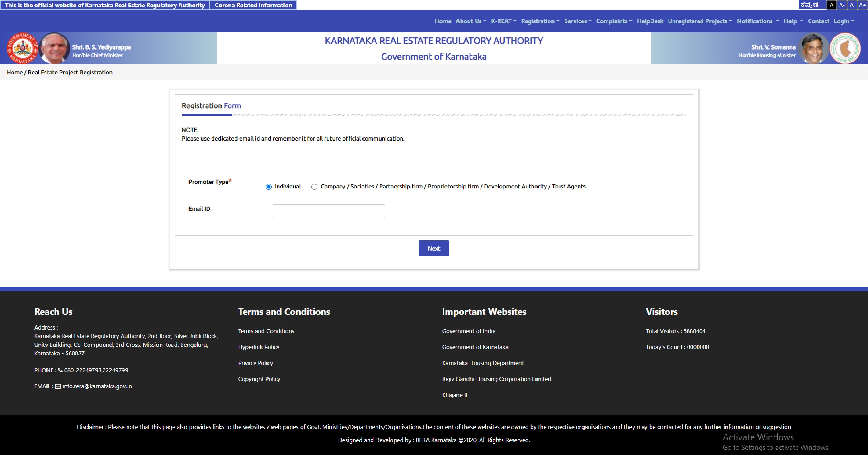Image resolution: width=868 pixels, height=455 pixels.
Task: Open the Government of India link
Action: click(x=469, y=331)
